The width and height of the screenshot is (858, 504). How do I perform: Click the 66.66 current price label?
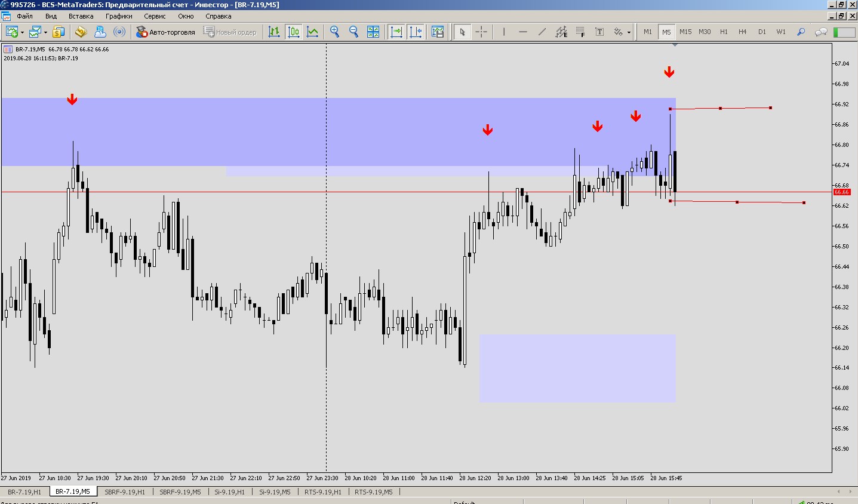pyautogui.click(x=842, y=192)
